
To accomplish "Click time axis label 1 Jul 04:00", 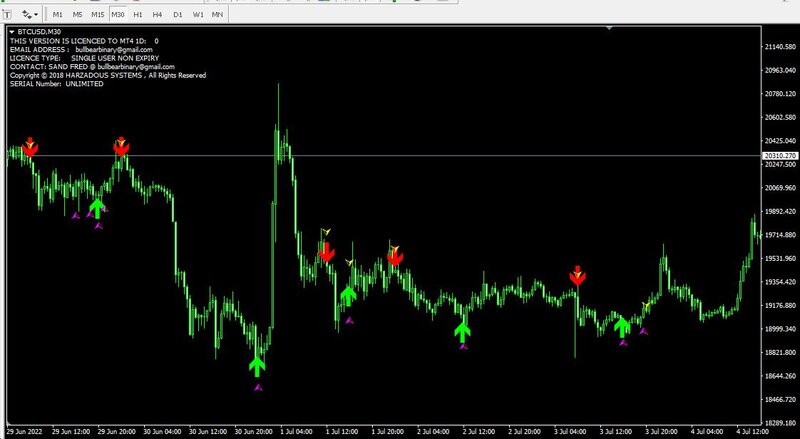I will point(298,432).
